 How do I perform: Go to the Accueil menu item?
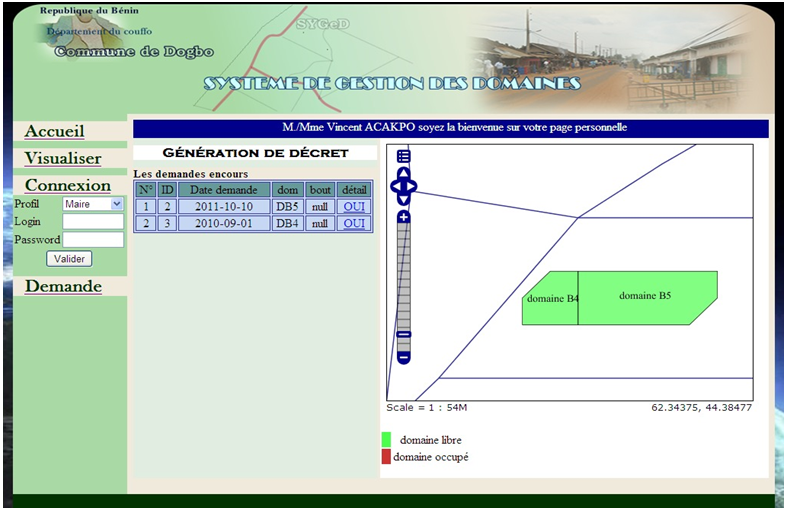(x=54, y=132)
